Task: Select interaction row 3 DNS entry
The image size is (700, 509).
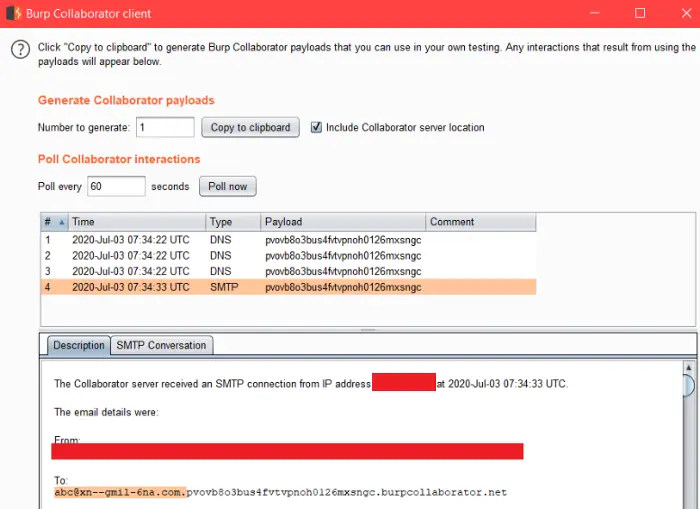Action: pyautogui.click(x=288, y=271)
